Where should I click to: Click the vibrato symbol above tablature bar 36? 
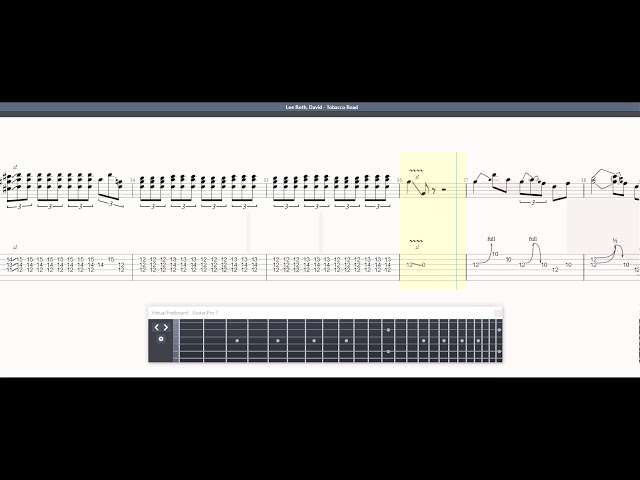[416, 241]
